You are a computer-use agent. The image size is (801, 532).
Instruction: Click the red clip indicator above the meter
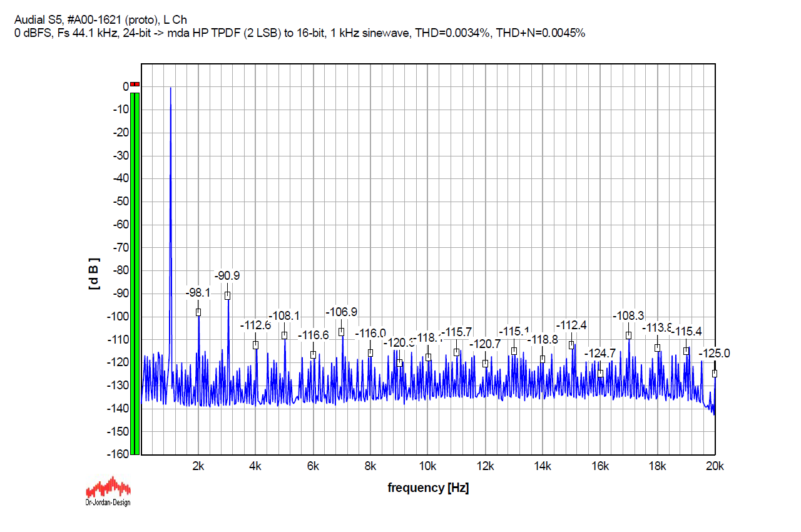coord(135,84)
